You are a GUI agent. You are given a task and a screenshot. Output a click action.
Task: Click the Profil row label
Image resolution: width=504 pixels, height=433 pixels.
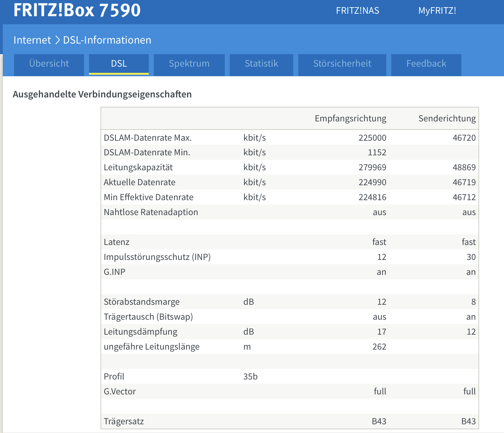[x=114, y=376]
